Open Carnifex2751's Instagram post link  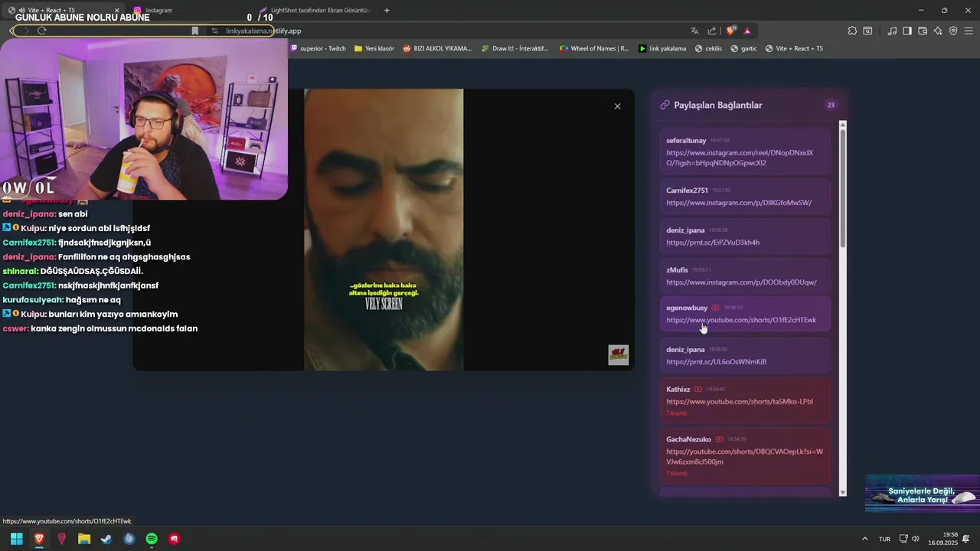[739, 203]
